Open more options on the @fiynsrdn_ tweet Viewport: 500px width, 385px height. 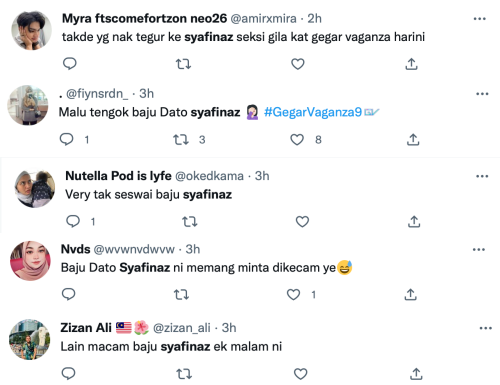click(482, 94)
